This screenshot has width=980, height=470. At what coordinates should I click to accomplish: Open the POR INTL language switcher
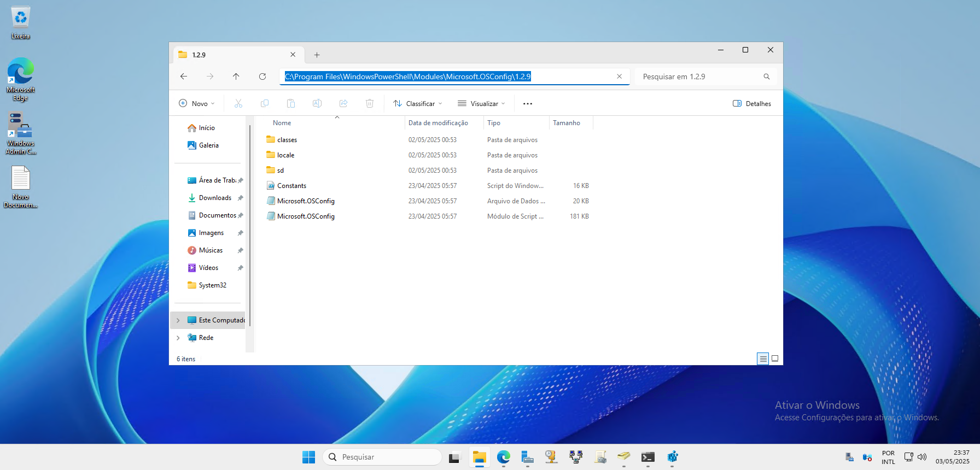tap(888, 457)
